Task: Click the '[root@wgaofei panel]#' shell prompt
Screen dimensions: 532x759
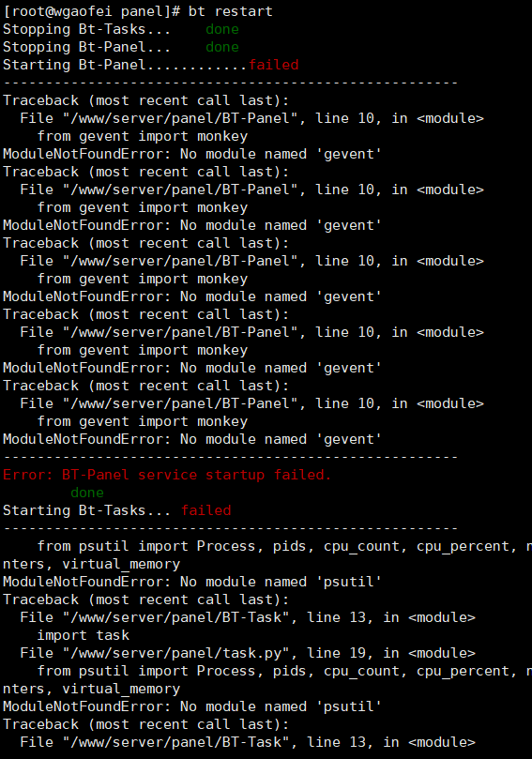Action: click(93, 11)
